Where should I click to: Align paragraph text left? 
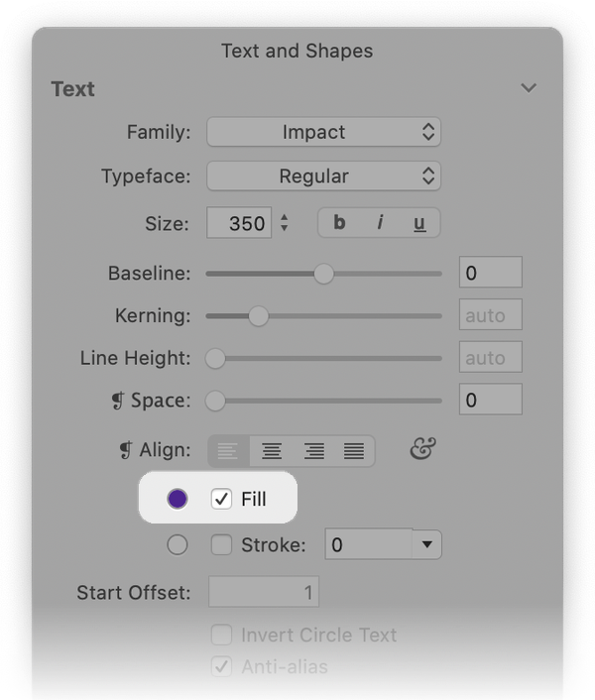coord(229,451)
